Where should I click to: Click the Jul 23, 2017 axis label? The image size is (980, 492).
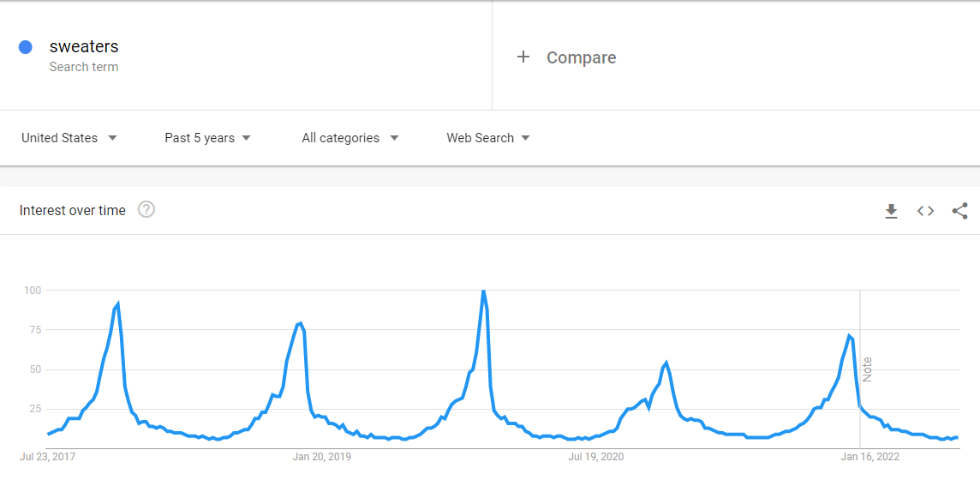[47, 456]
